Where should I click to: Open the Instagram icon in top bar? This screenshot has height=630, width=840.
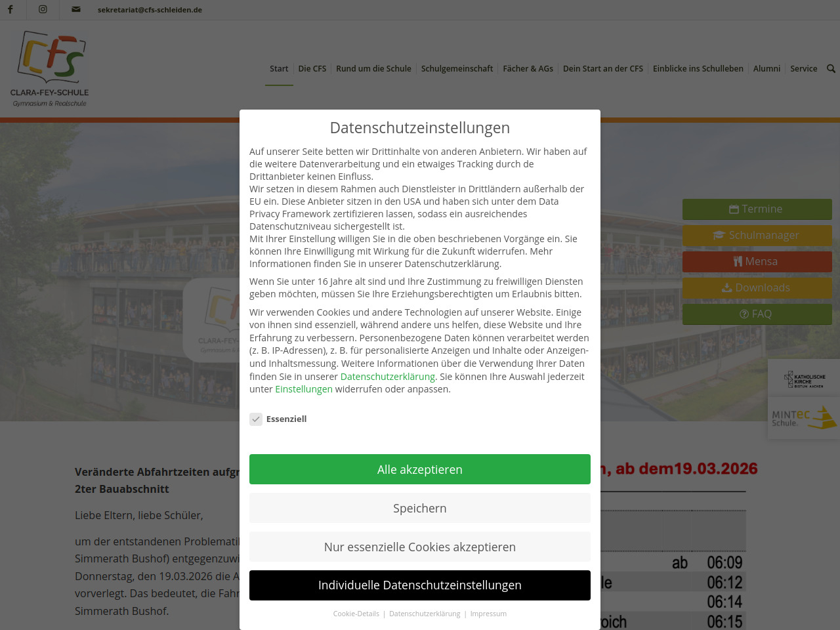point(43,9)
